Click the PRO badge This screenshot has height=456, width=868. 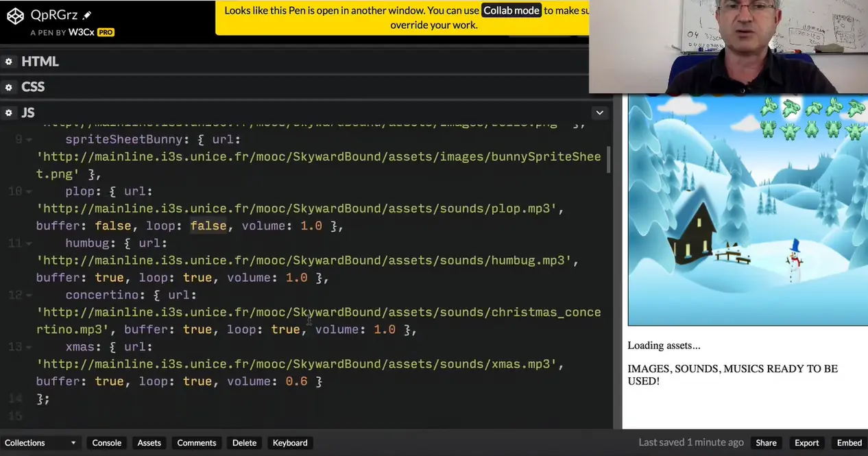(106, 32)
